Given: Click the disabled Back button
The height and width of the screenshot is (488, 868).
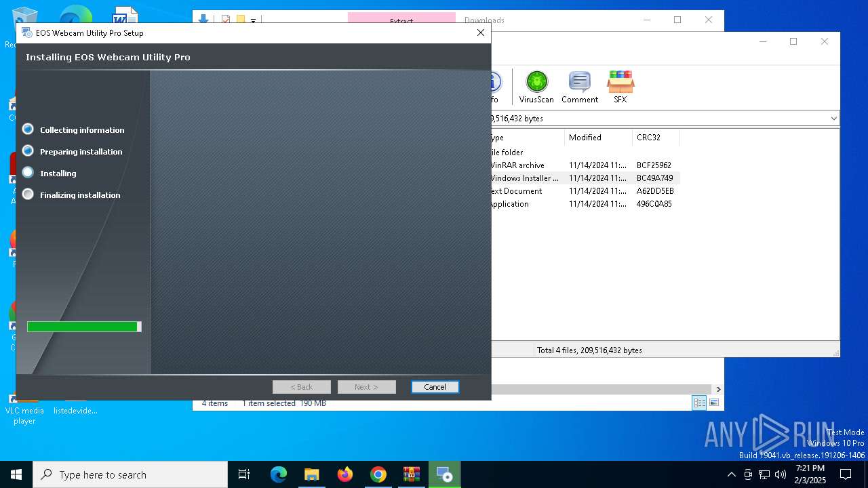Looking at the screenshot, I should click(x=302, y=387).
